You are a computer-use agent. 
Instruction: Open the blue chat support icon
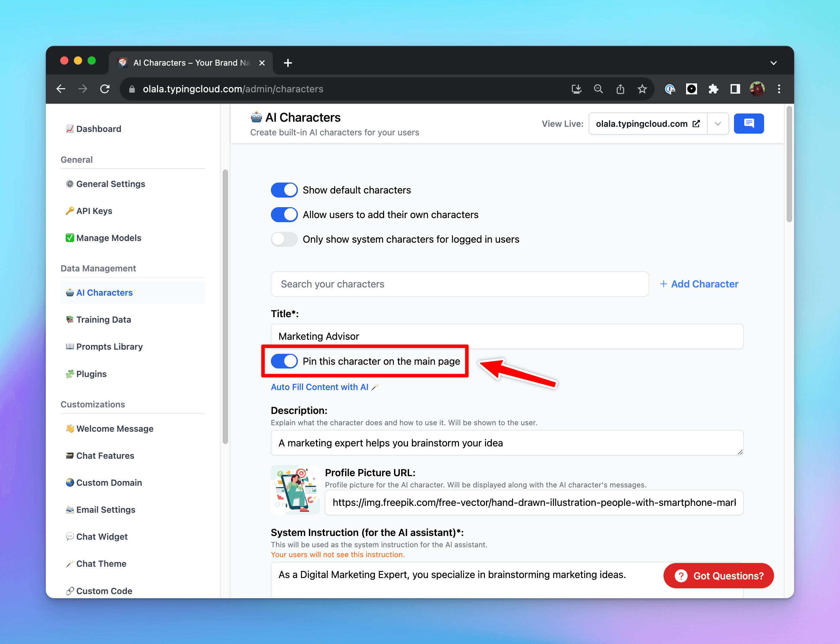click(x=748, y=123)
